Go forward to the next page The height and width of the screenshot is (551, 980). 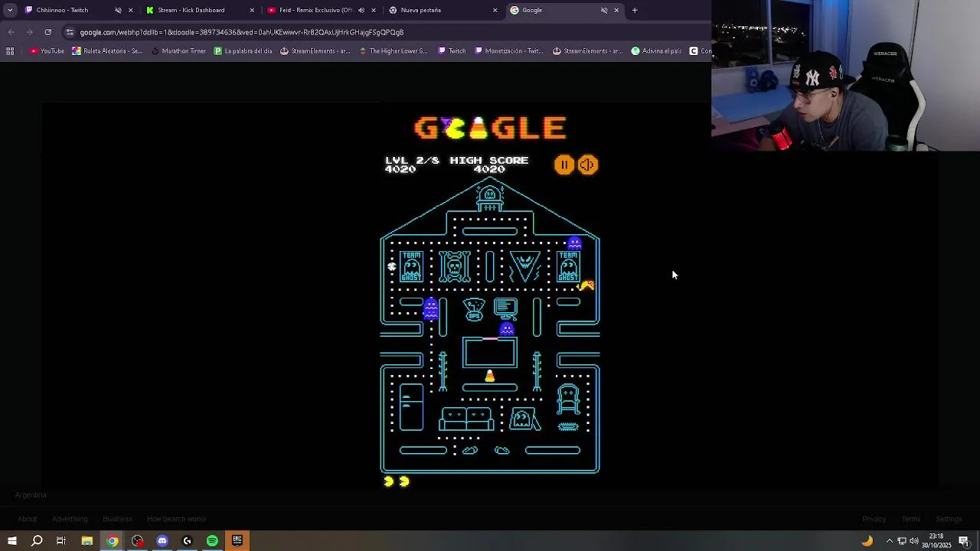(x=29, y=32)
